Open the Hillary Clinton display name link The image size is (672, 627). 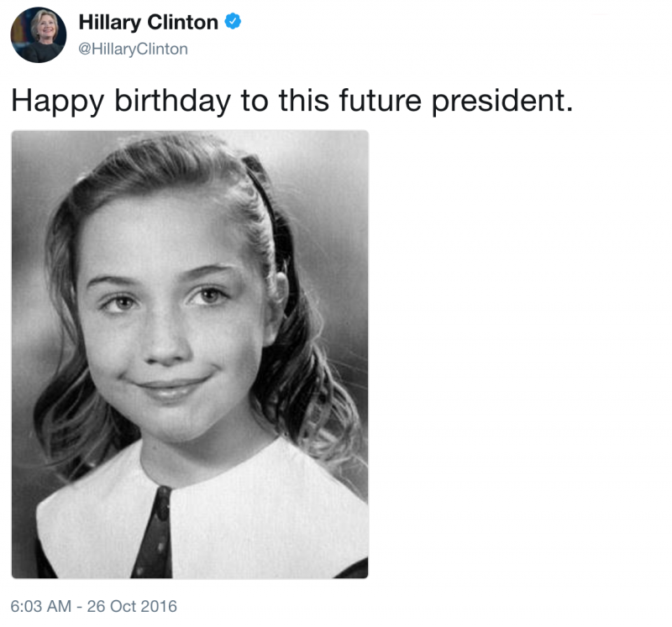coord(149,23)
